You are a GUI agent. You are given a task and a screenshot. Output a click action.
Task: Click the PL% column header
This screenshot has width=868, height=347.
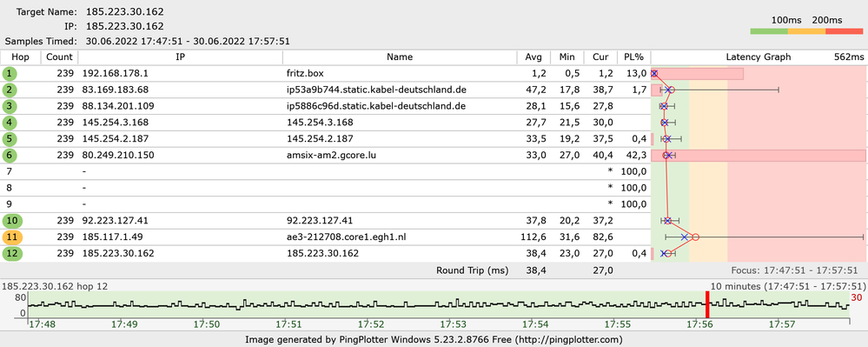633,57
